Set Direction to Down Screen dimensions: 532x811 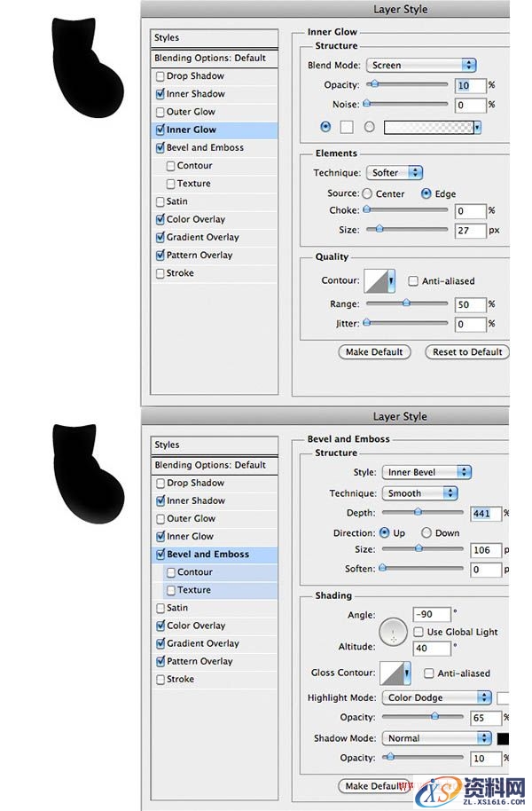point(426,533)
